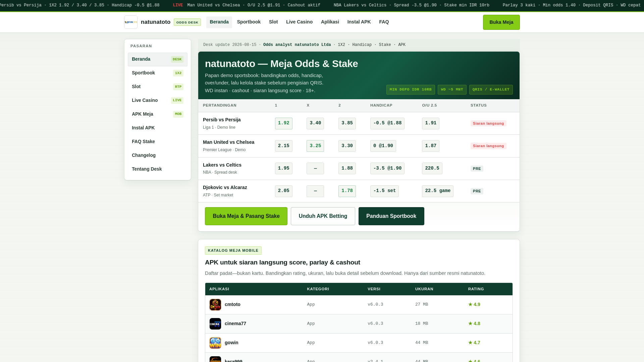The image size is (644, 362).
Task: Select handicap -0.5 @1.88
Action: coord(387,123)
